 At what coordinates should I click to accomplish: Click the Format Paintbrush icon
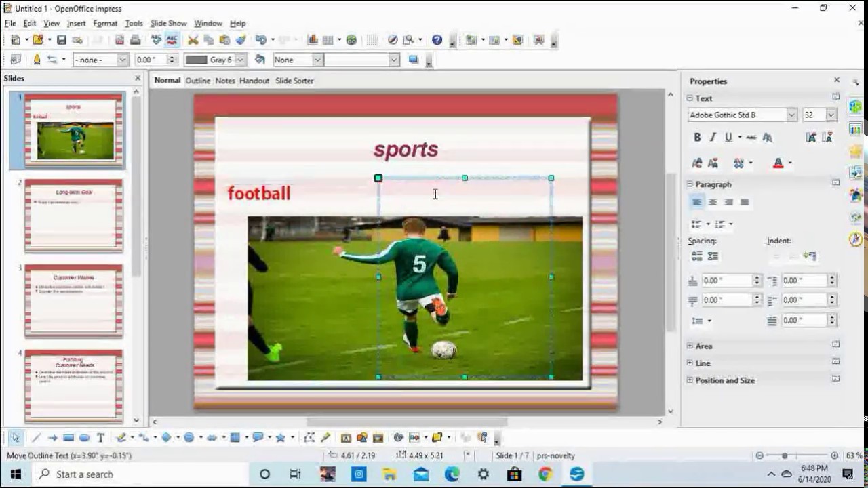click(241, 40)
